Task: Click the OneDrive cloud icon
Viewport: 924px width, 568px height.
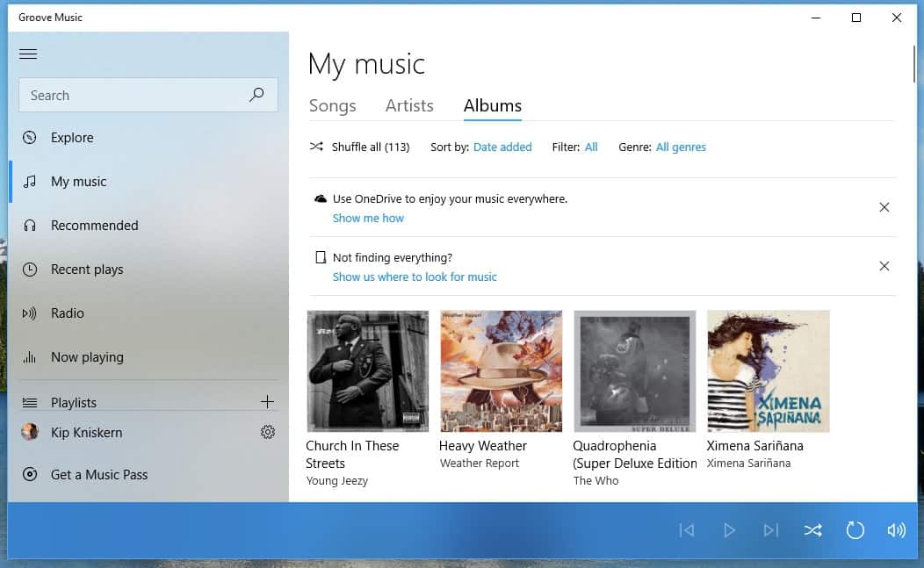Action: (x=320, y=199)
